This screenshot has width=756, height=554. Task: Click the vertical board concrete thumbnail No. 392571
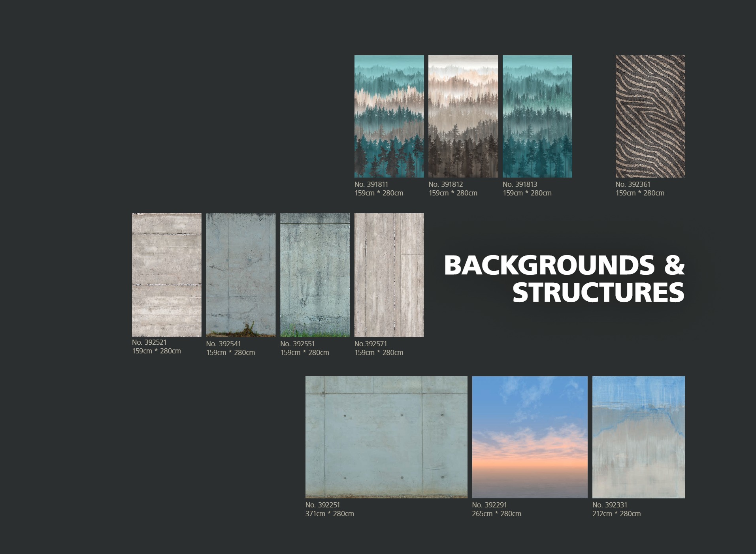coord(389,275)
